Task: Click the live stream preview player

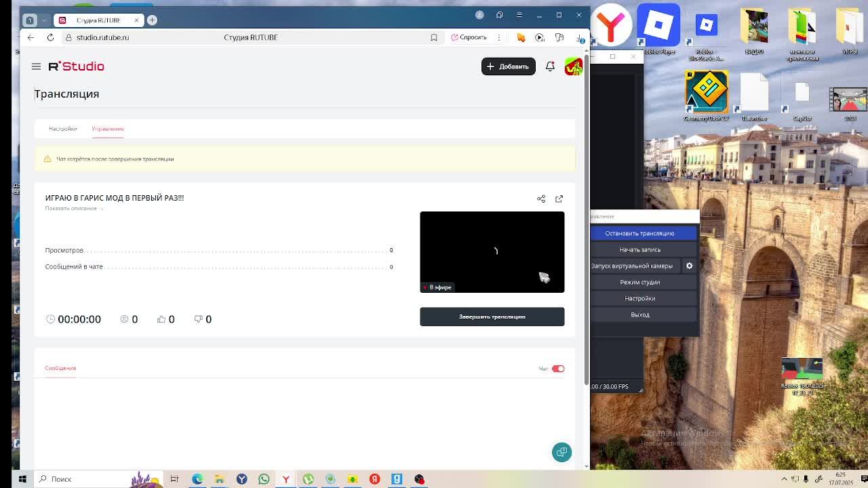Action: pos(492,252)
